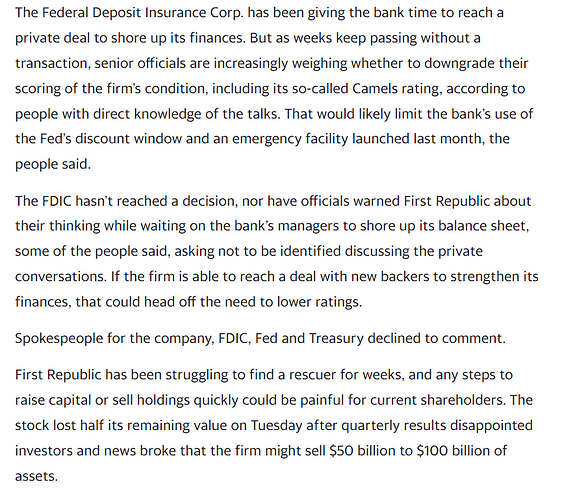This screenshot has width=573, height=499.
Task: Click the phrase "lower ratings."
Action: pos(319,302)
